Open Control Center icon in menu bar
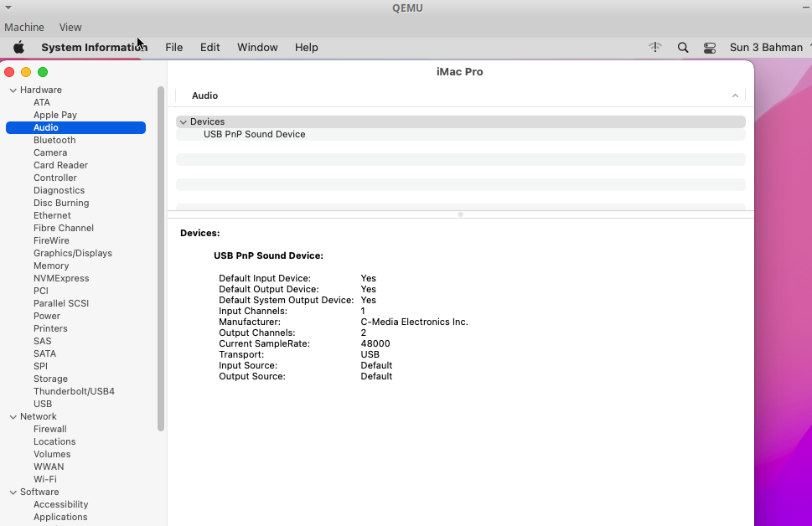The image size is (812, 526). click(x=710, y=48)
